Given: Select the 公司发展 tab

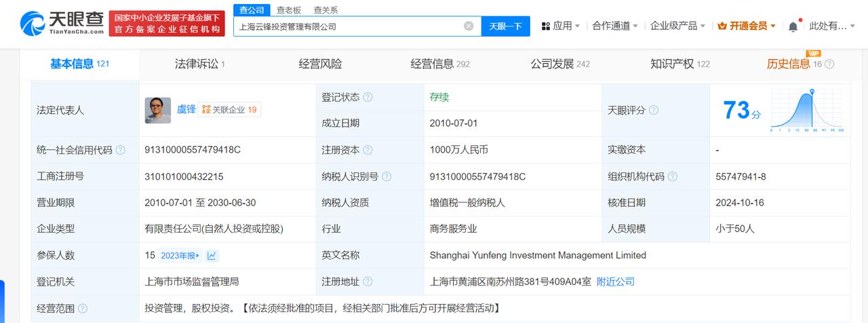Looking at the screenshot, I should (560, 64).
